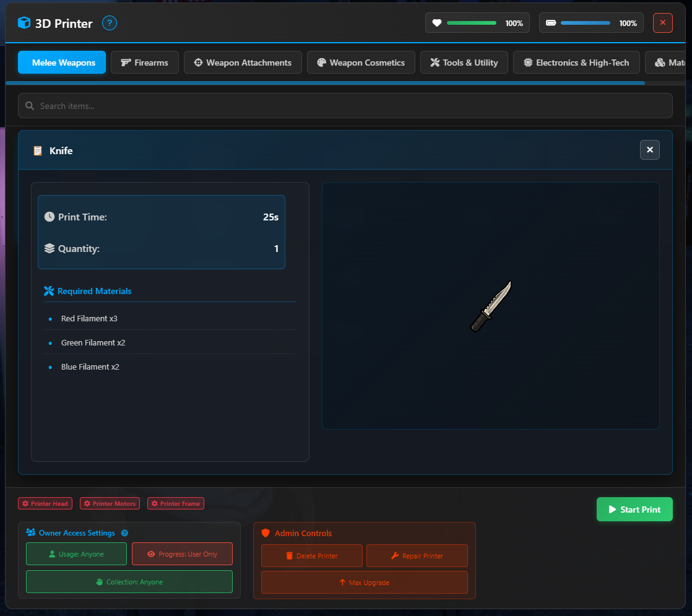Click the horizontal tab scrollbar
Viewport: 692px width, 616px height.
click(325, 82)
